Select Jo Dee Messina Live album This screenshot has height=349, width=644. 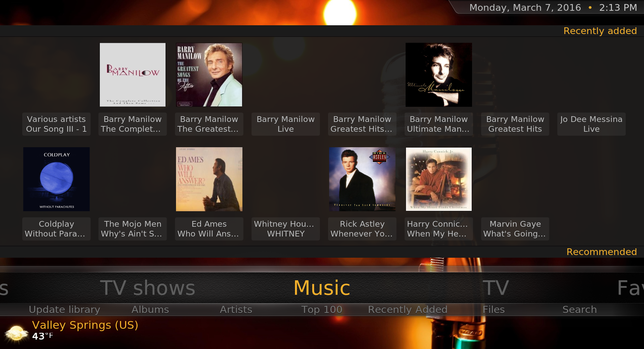click(x=591, y=124)
